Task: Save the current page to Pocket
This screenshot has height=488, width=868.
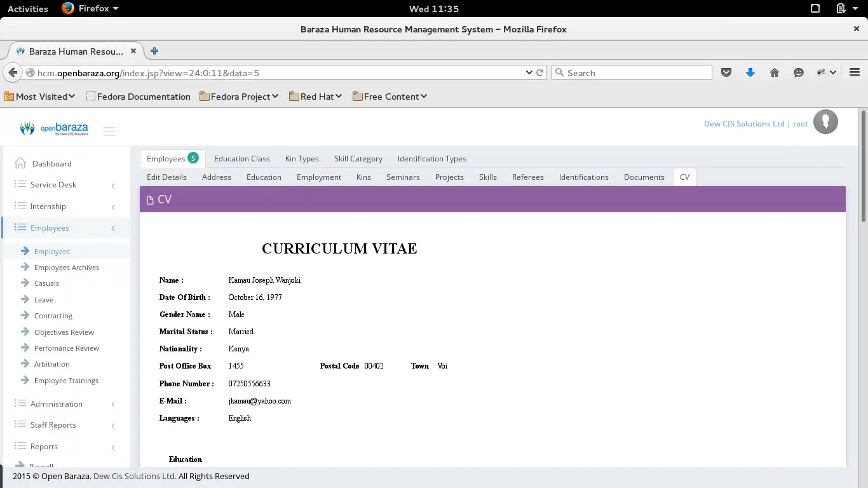Action: 726,72
